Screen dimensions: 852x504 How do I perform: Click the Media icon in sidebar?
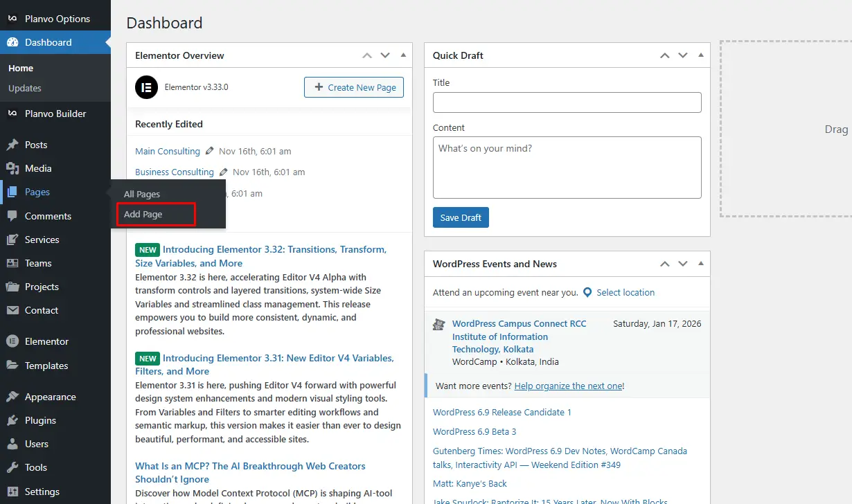[12, 168]
